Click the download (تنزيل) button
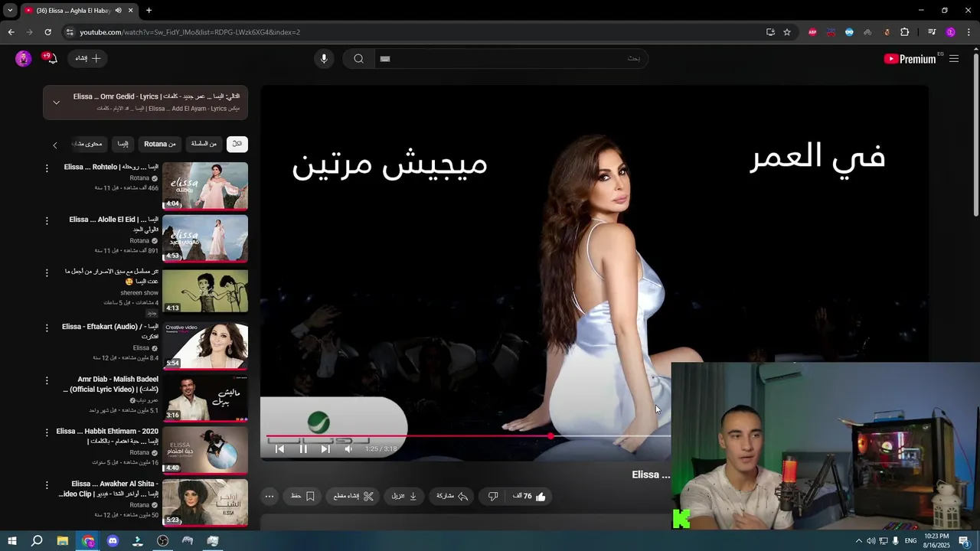This screenshot has height=551, width=980. point(404,496)
